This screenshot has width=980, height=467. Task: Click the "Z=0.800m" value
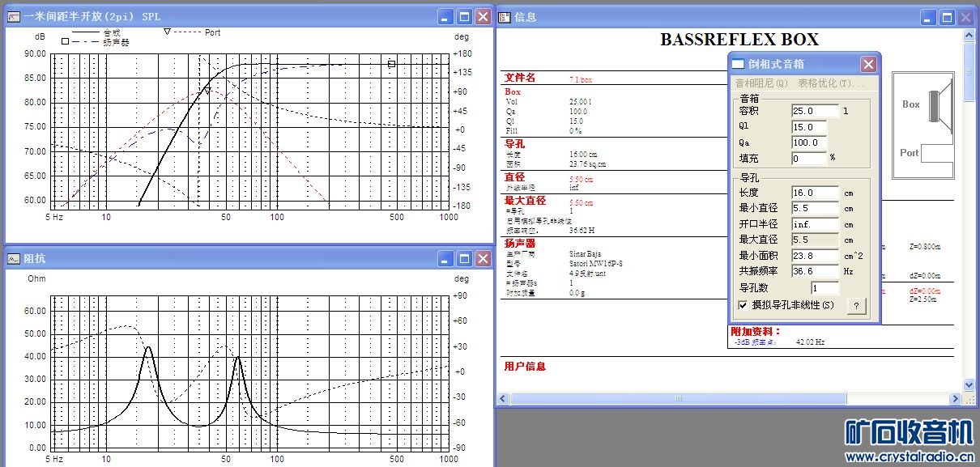click(x=925, y=248)
